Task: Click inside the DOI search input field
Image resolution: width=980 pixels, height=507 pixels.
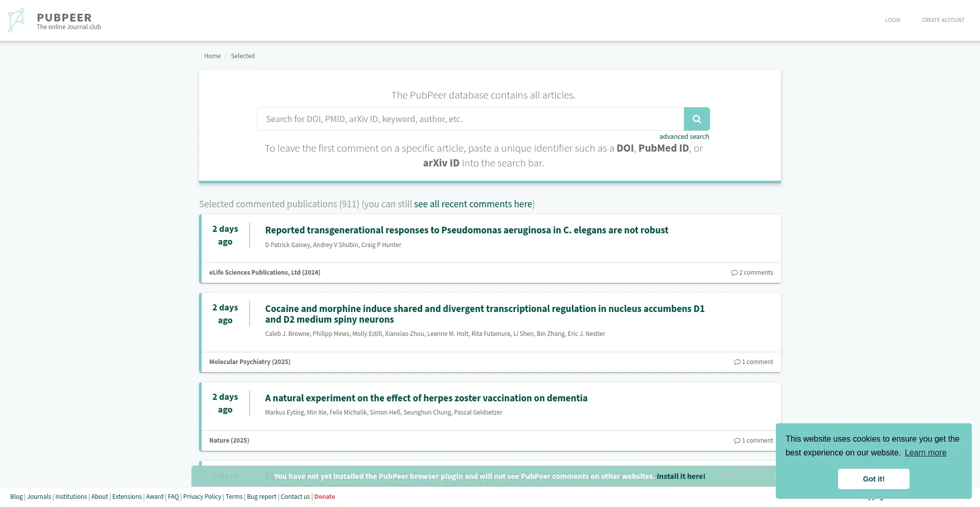Action: coord(470,118)
